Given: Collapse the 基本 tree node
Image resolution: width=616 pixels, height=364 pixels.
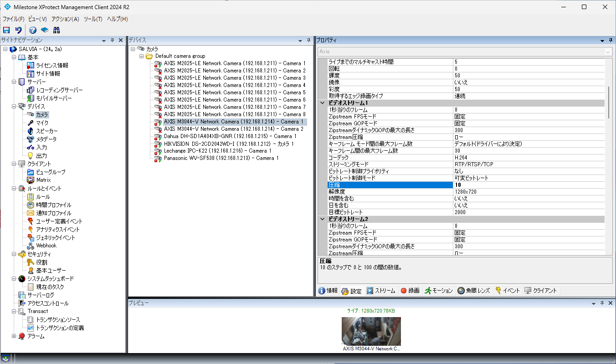Looking at the screenshot, I should 14,57.
